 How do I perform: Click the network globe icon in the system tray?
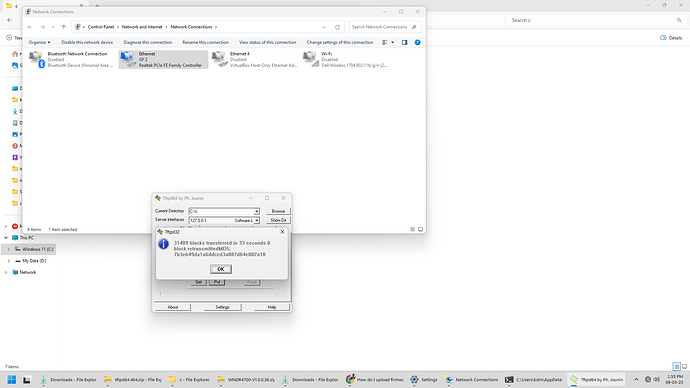click(x=648, y=379)
